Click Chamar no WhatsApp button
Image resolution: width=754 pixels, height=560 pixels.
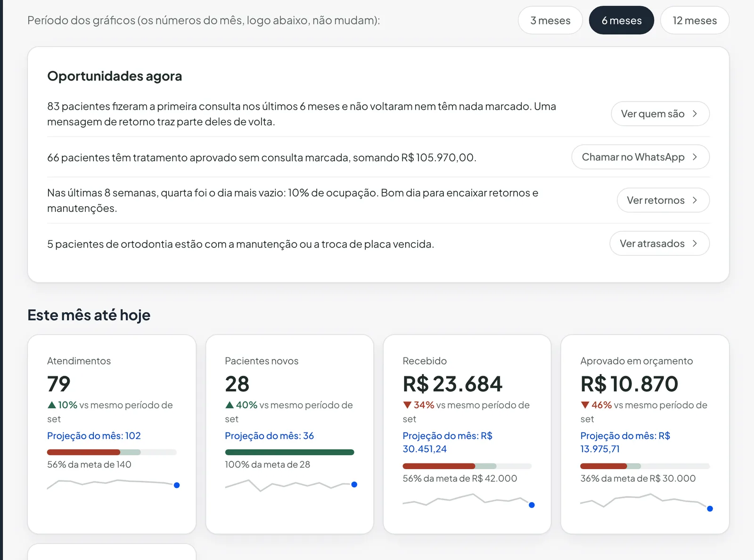(x=640, y=157)
